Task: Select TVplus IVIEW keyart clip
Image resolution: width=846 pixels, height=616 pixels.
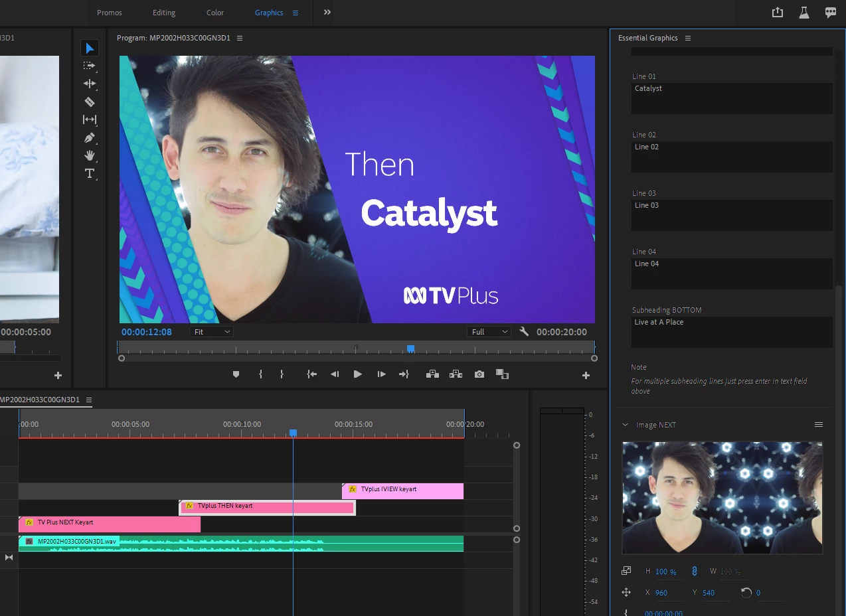Action: [402, 491]
